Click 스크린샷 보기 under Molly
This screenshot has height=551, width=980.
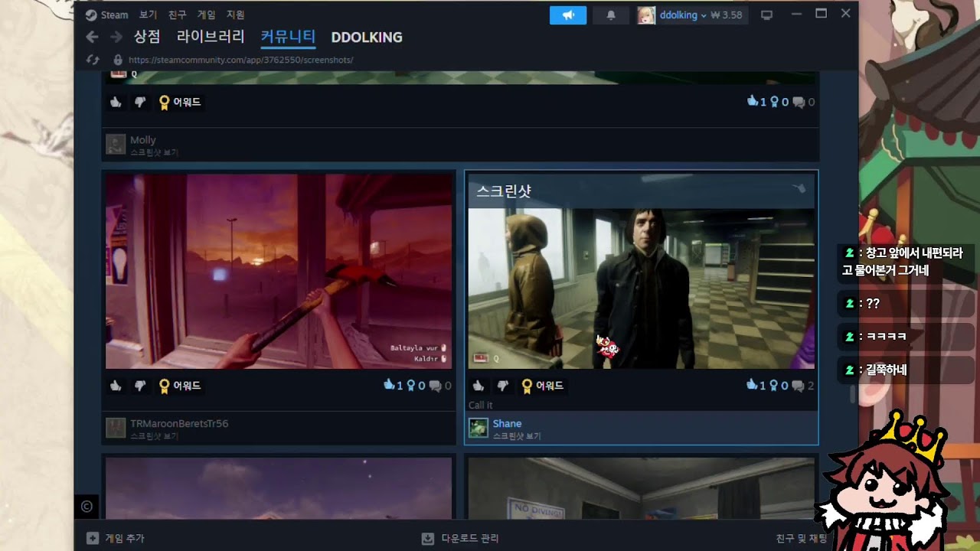154,152
